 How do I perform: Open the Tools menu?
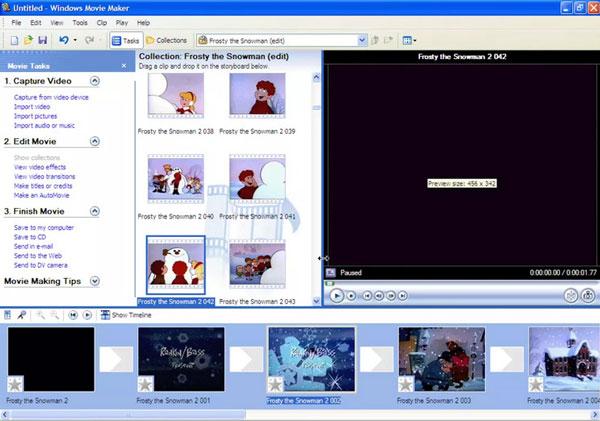click(x=80, y=23)
